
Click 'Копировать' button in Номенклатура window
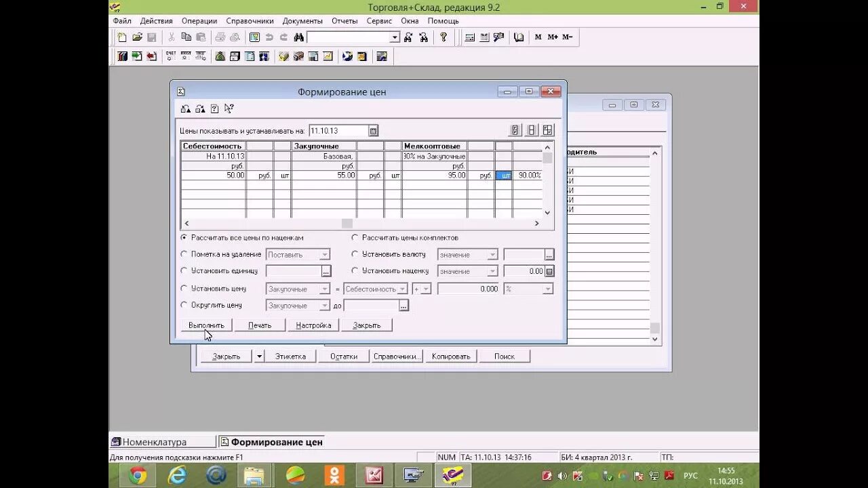451,357
